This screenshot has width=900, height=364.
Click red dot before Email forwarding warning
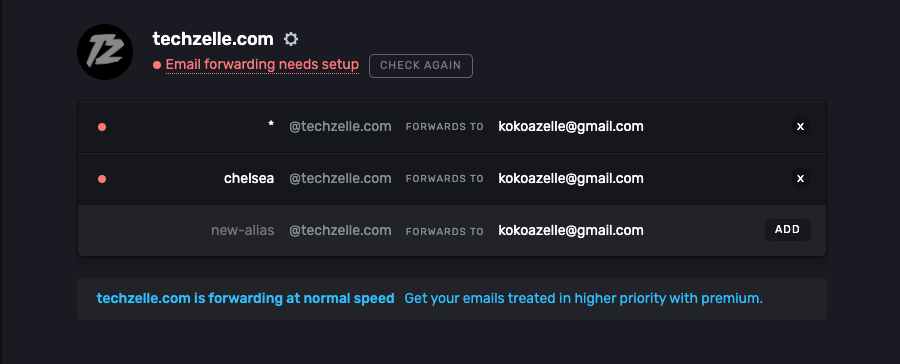click(x=157, y=65)
